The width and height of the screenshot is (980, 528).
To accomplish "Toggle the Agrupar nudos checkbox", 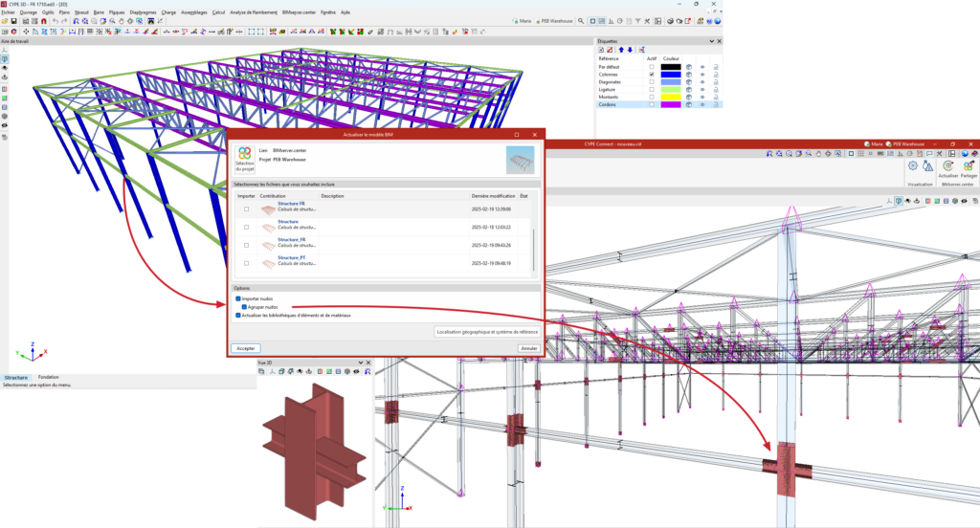I will pyautogui.click(x=244, y=307).
